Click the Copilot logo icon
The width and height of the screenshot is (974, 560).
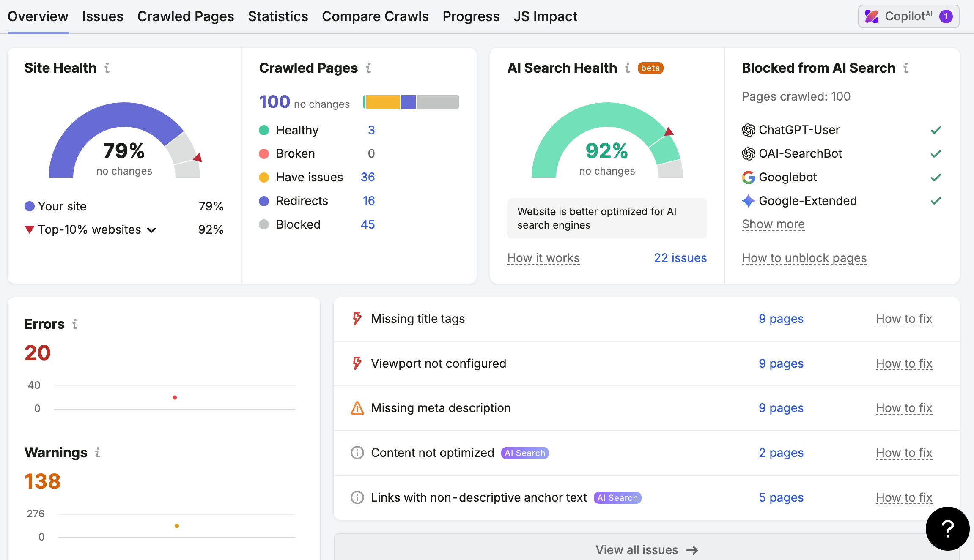872,16
